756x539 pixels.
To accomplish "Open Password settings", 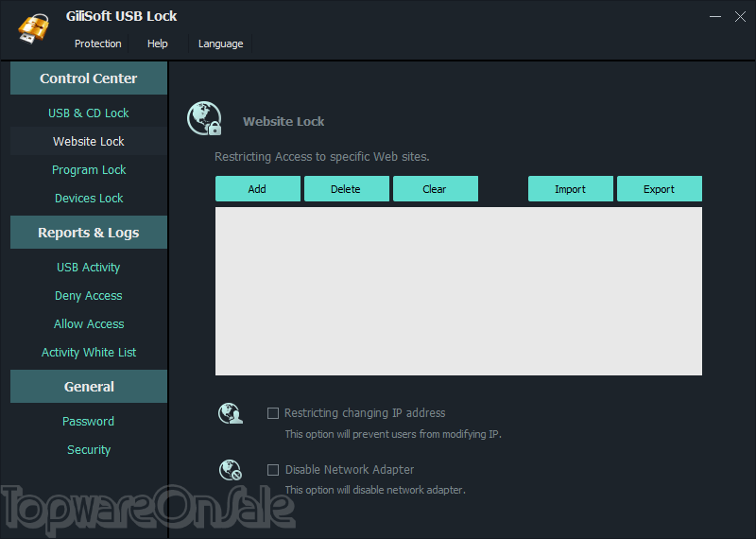I will [89, 421].
